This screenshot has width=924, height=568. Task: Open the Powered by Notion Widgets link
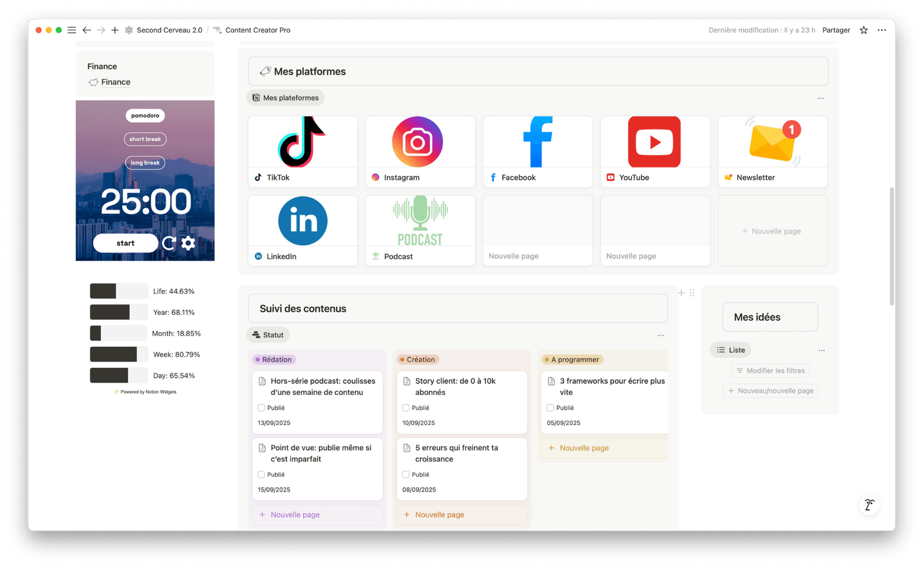[145, 392]
